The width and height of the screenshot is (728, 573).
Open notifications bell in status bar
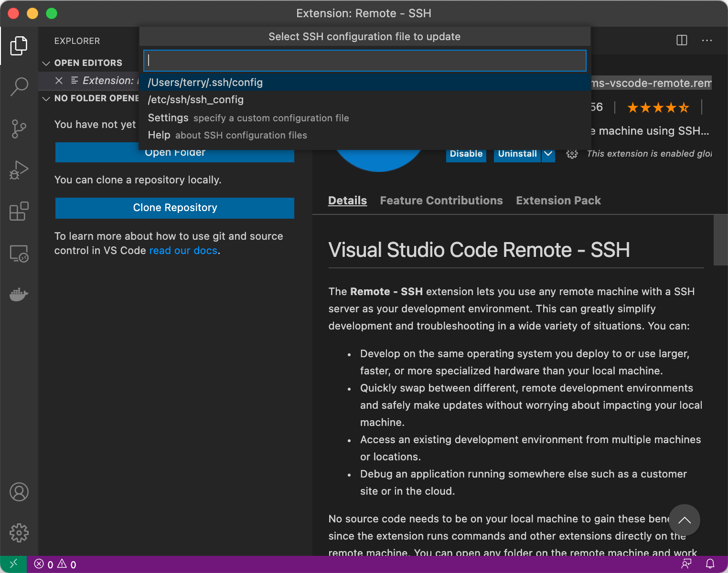click(x=710, y=564)
